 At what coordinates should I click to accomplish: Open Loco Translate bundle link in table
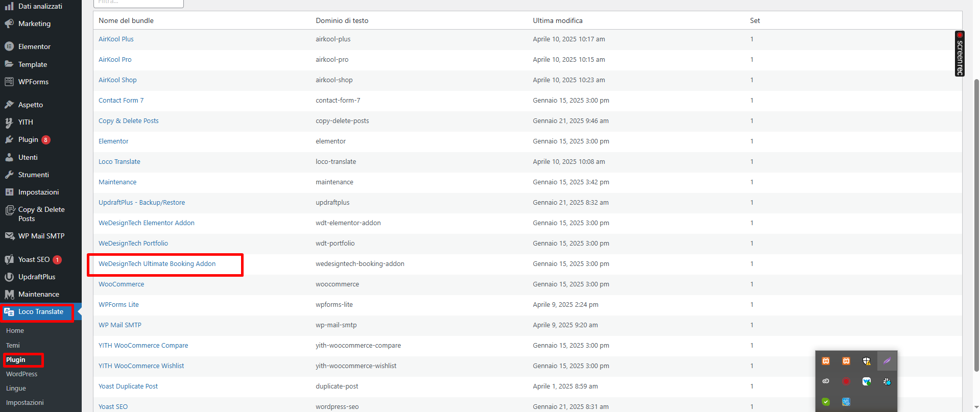[119, 162]
